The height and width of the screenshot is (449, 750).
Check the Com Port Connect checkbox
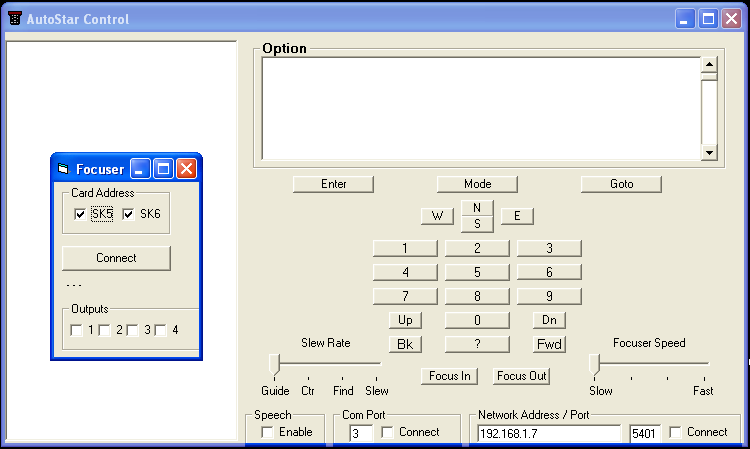(387, 432)
